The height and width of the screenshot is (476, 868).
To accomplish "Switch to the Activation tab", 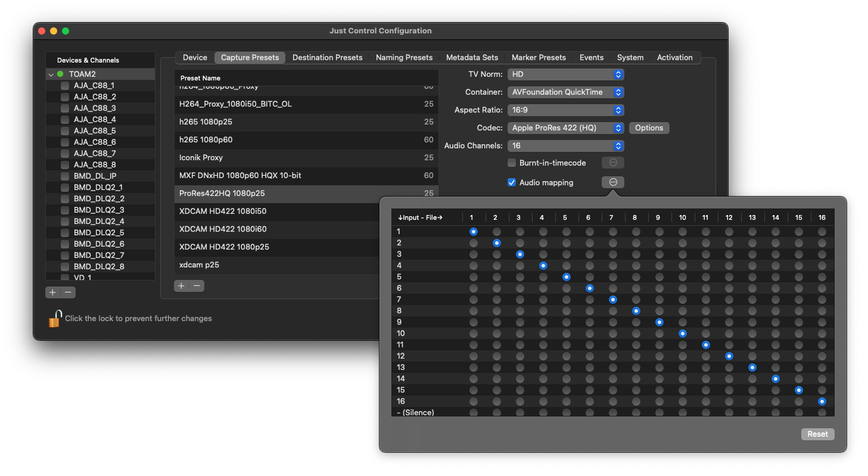I will pyautogui.click(x=675, y=58).
